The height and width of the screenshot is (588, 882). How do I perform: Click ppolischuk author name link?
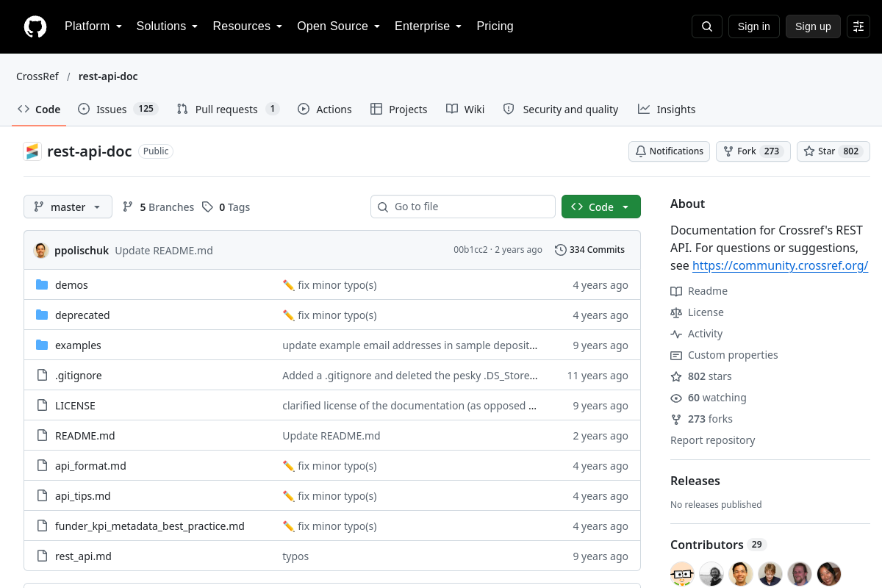[82, 250]
